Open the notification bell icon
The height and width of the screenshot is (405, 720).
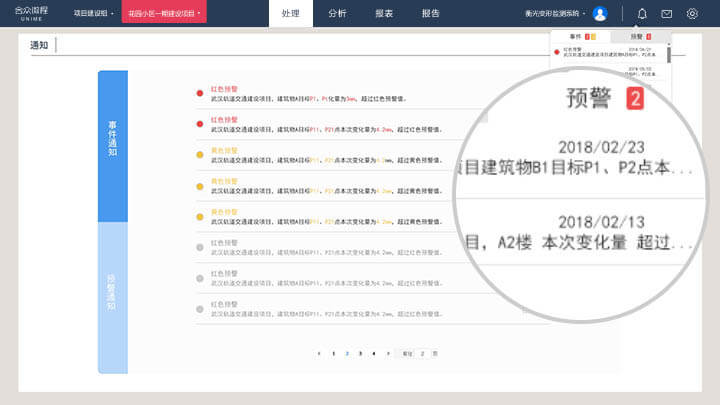click(642, 14)
